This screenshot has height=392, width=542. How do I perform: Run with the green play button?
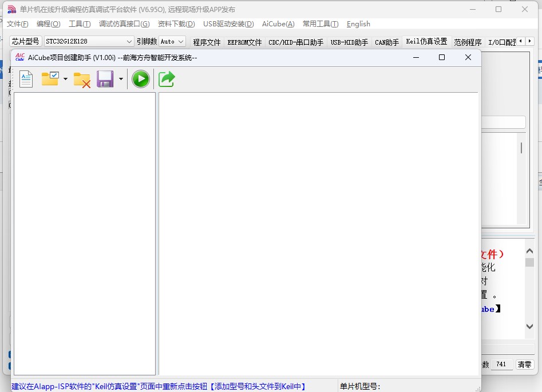point(141,79)
